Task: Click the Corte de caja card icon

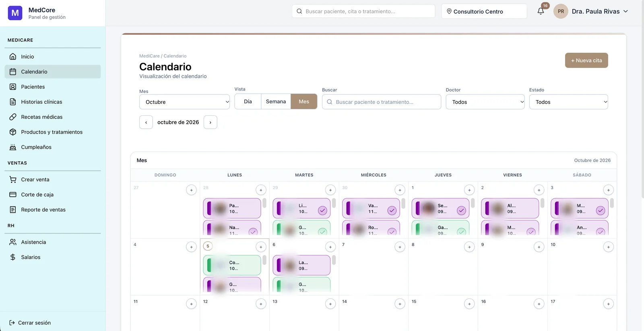Action: (13, 195)
